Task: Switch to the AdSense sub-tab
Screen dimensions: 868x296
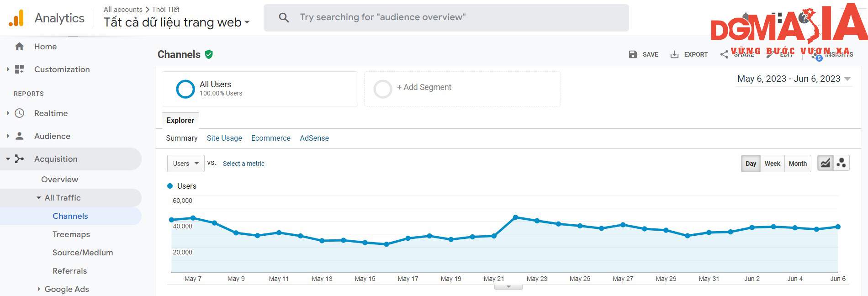Action: tap(314, 138)
